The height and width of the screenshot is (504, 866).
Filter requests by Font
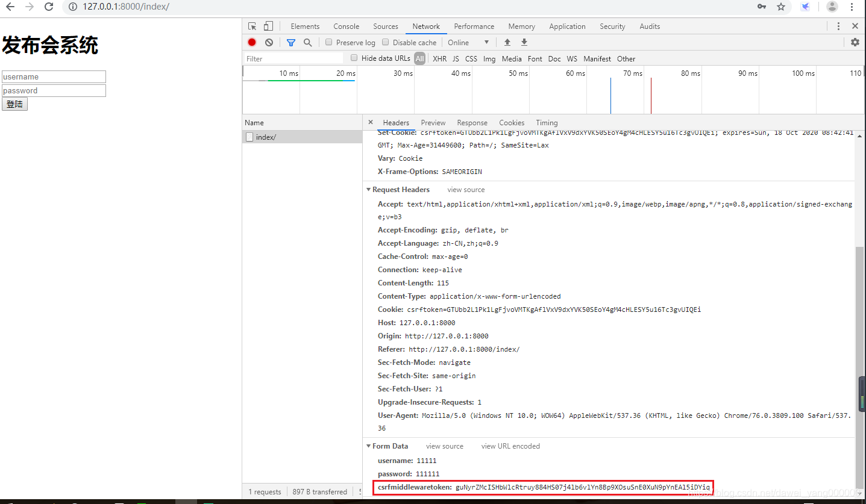535,58
